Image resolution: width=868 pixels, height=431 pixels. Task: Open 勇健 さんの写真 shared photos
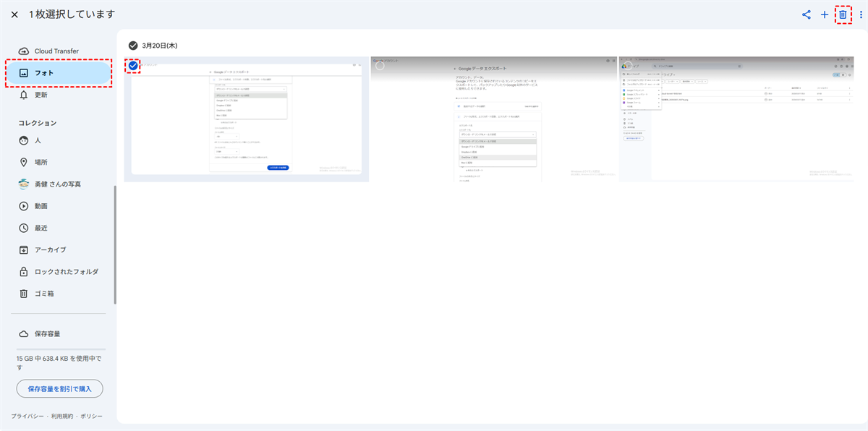[x=58, y=184]
